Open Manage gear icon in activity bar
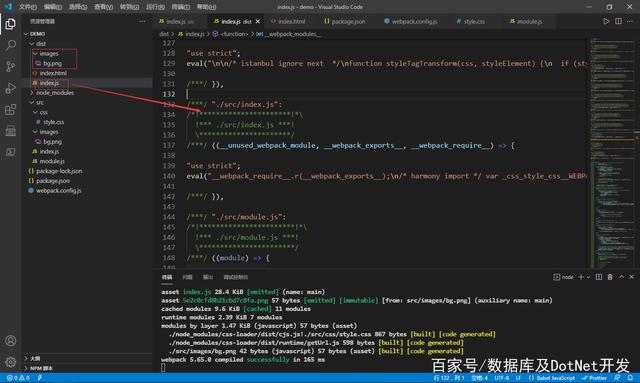The height and width of the screenshot is (383, 640). 11,362
